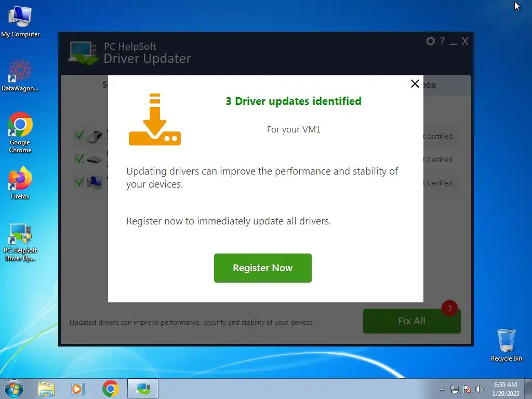
Task: Click the 'Updated drivers can improve performance' footer text
Action: click(x=191, y=322)
